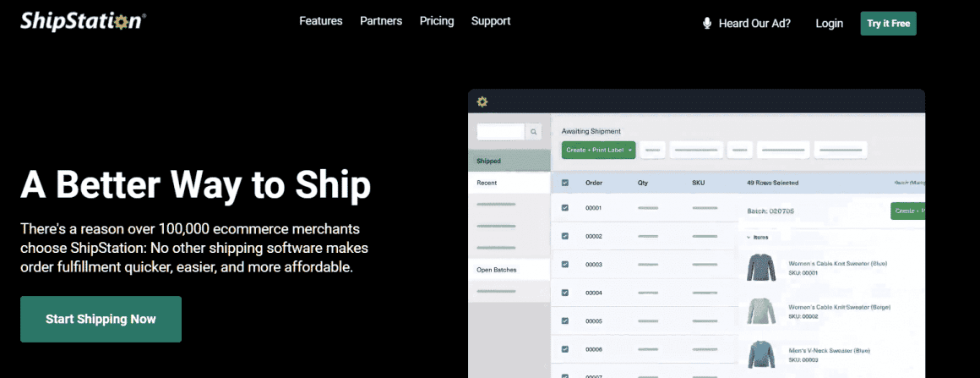980x378 pixels.
Task: Click Create + Print Label dropdown button
Action: (598, 151)
